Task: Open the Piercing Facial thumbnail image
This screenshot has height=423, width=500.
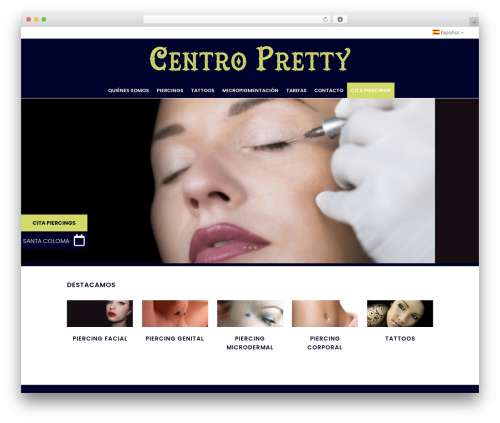Action: (x=100, y=313)
